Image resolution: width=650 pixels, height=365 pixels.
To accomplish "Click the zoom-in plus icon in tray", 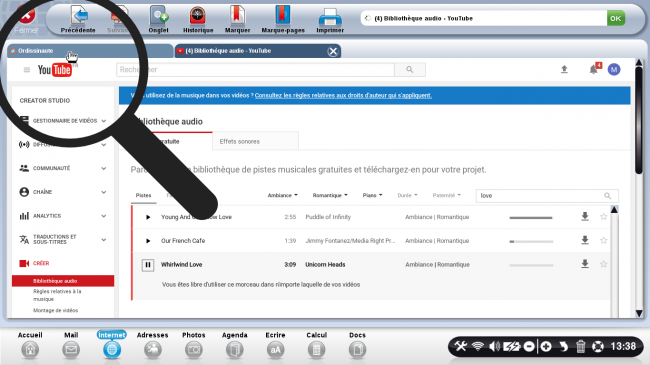I will pos(546,346).
